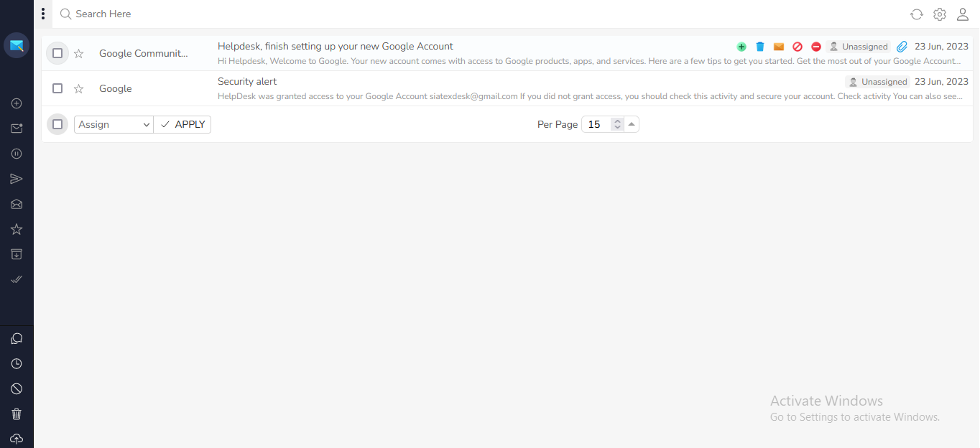Click the APPLY button
The height and width of the screenshot is (448, 980).
coord(182,124)
